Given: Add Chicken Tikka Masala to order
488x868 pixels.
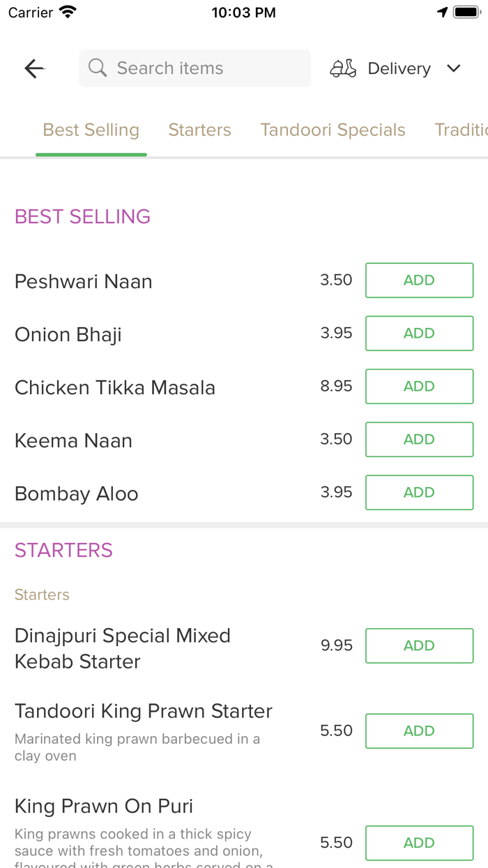Looking at the screenshot, I should (419, 387).
